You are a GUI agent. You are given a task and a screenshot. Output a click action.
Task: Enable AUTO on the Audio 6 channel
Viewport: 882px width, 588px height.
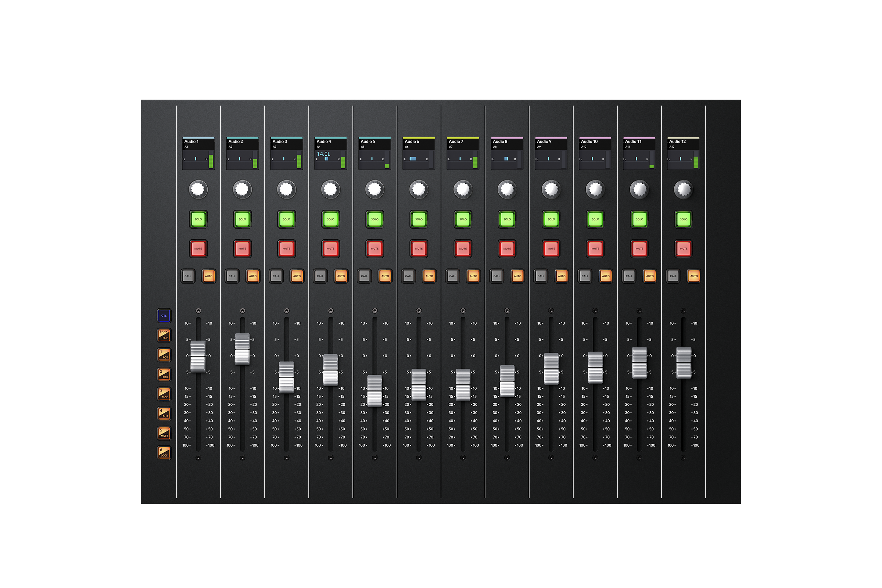tap(429, 276)
